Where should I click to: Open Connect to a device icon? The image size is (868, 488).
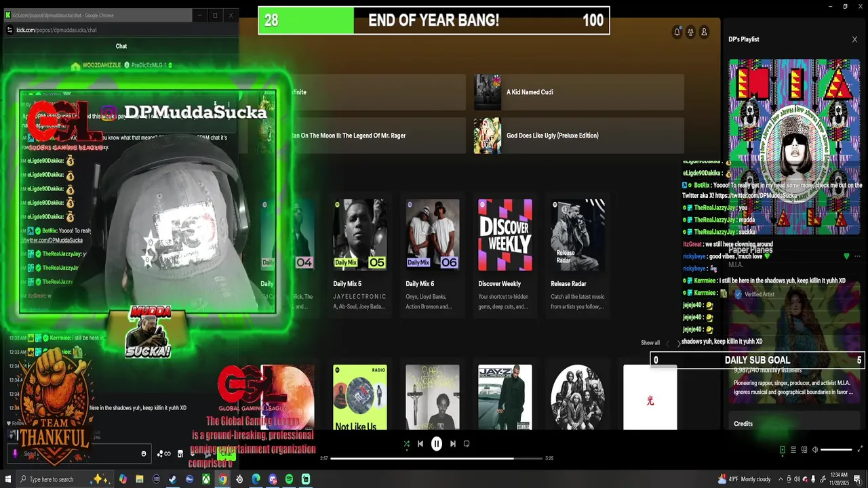click(x=804, y=449)
